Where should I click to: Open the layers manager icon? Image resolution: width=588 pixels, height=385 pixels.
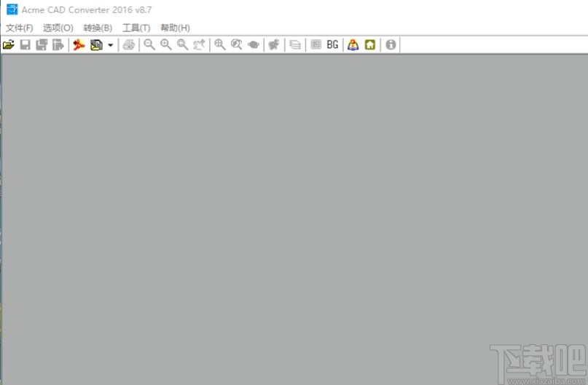pyautogui.click(x=295, y=45)
